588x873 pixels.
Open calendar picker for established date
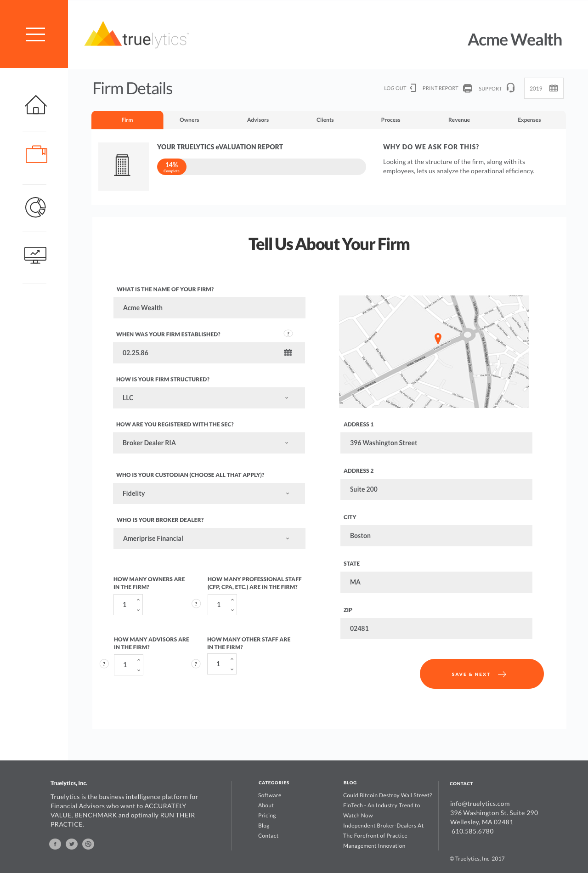click(x=288, y=353)
